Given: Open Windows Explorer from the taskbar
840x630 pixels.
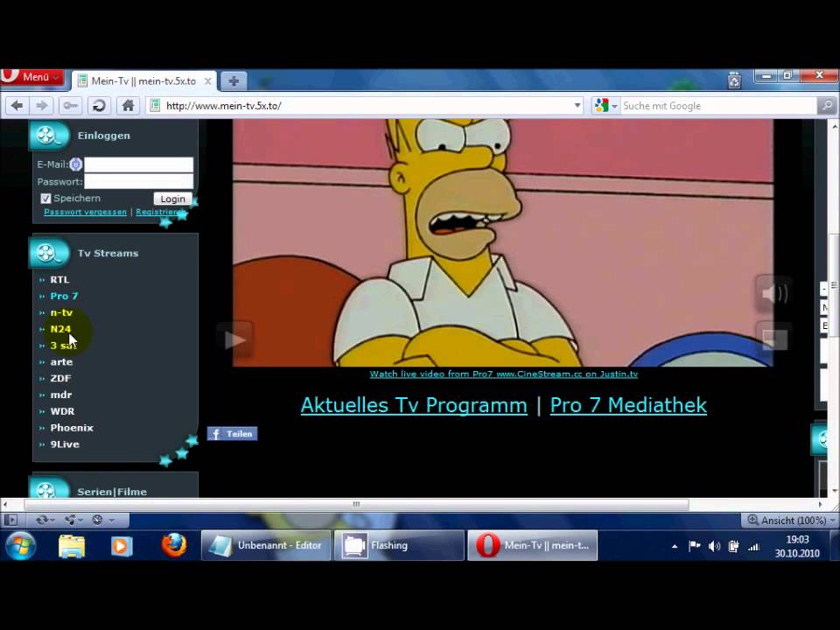Looking at the screenshot, I should [71, 546].
